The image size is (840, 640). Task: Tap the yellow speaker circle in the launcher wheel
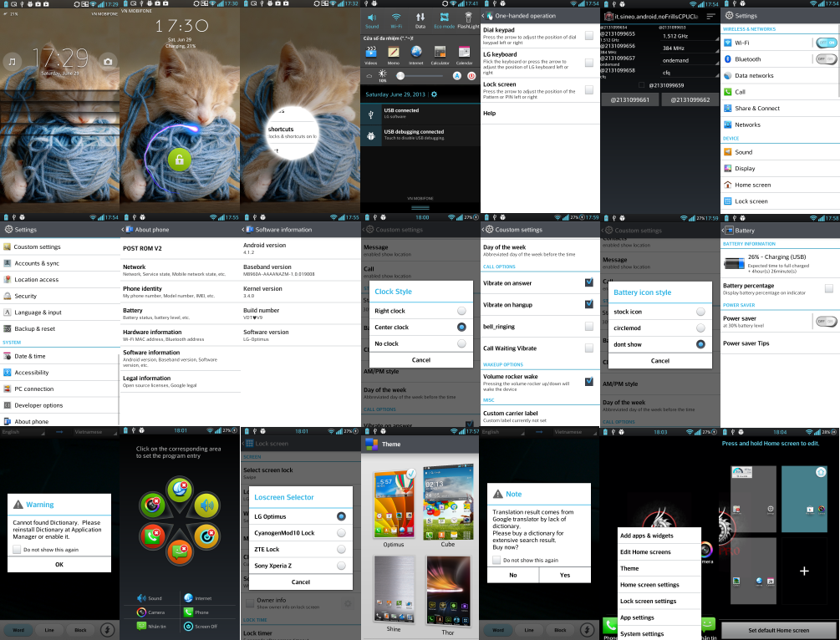tap(206, 504)
